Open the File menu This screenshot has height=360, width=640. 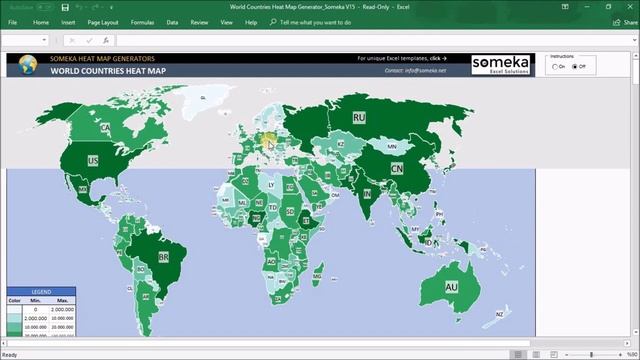tap(13, 22)
